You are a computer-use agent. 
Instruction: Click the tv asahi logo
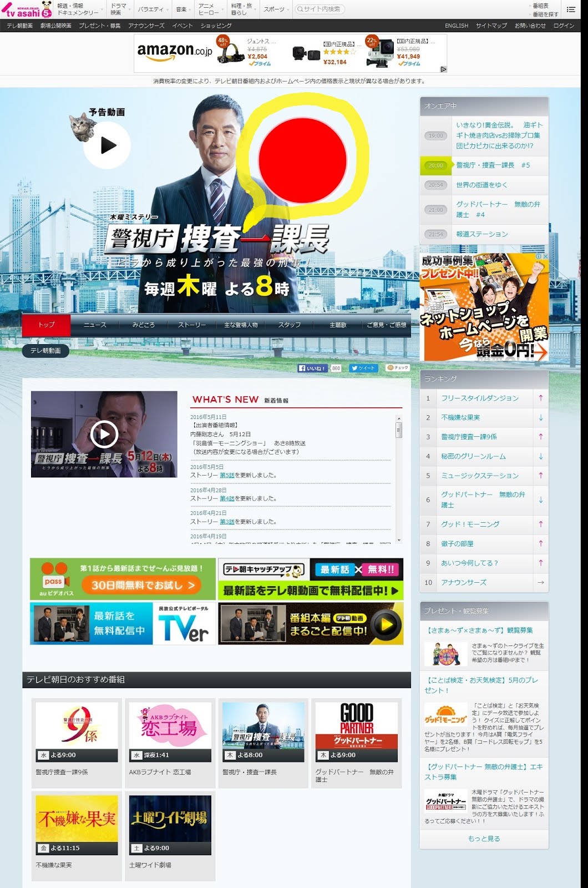point(27,9)
